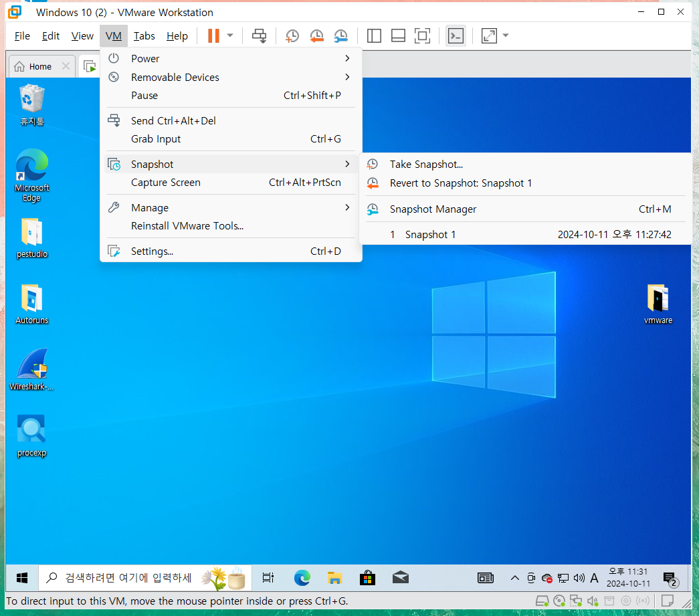This screenshot has width=699, height=616.
Task: Open the stretch guest dropdown arrow
Action: pos(506,35)
